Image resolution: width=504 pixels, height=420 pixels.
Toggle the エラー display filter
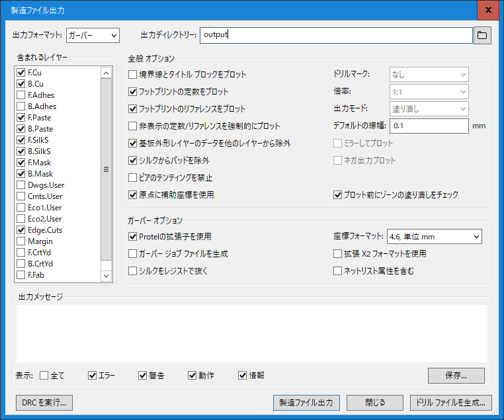tap(92, 375)
